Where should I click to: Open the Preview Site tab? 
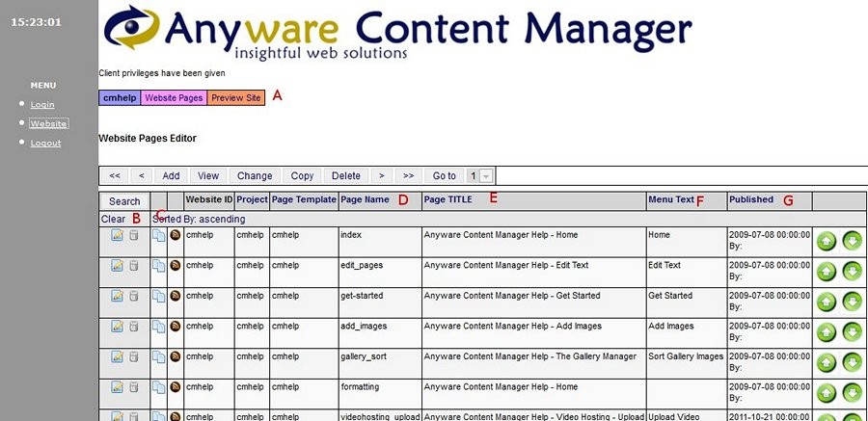(236, 98)
